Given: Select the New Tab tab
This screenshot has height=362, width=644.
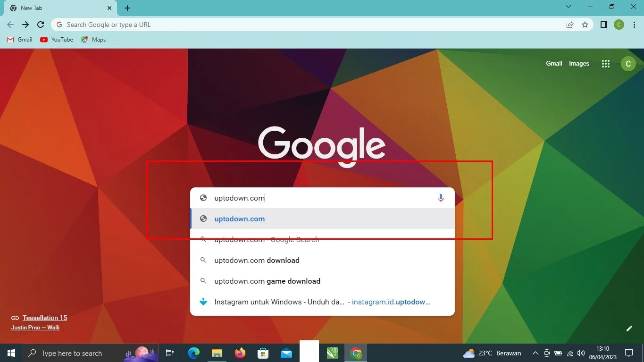Looking at the screenshot, I should [x=59, y=8].
